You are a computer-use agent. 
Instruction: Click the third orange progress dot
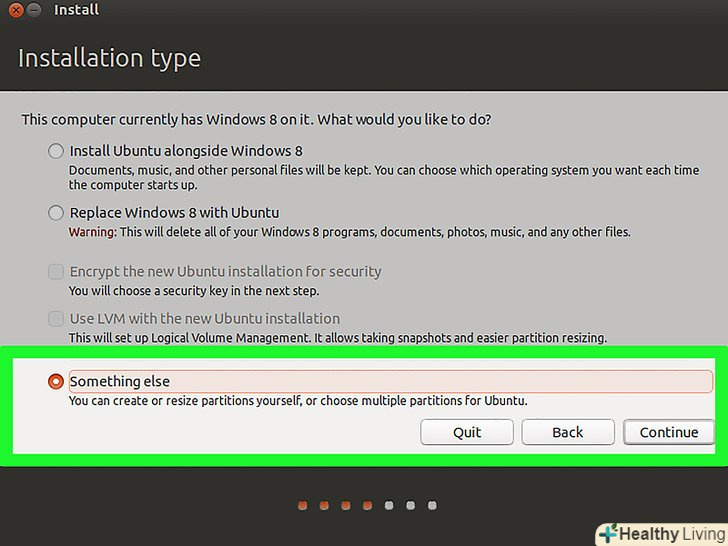coord(346,506)
